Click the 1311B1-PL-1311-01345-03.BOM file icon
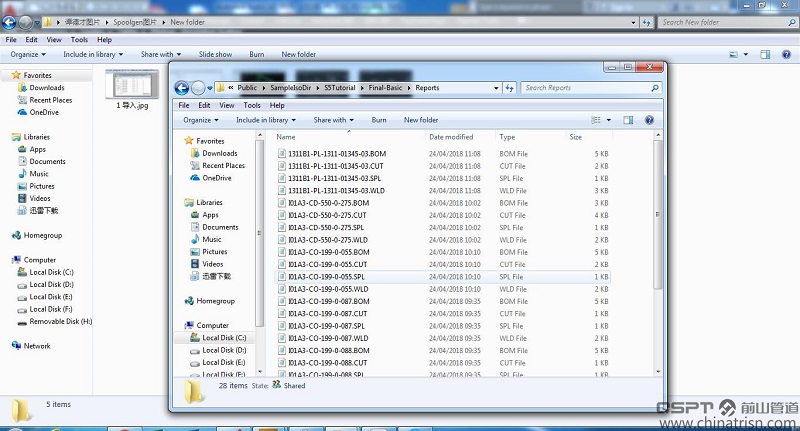The width and height of the screenshot is (800, 431). click(282, 154)
